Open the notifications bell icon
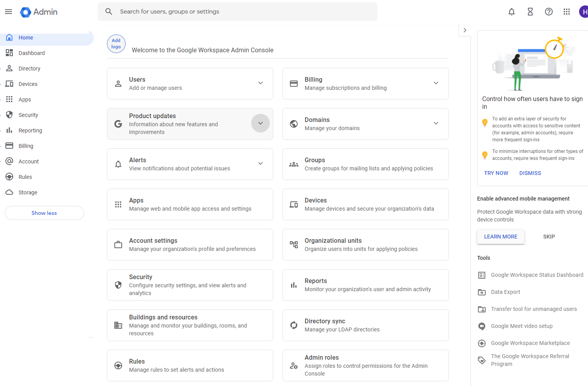The width and height of the screenshot is (588, 386). 512,12
